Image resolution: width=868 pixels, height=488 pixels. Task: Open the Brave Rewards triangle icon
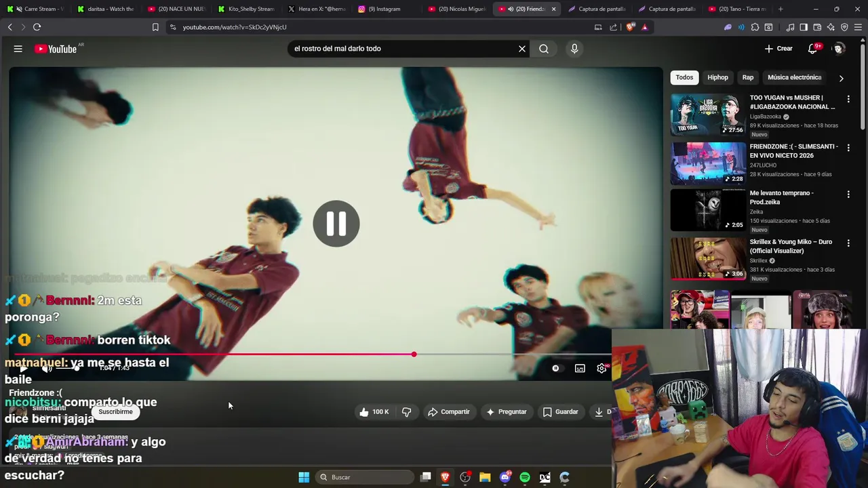(x=644, y=27)
